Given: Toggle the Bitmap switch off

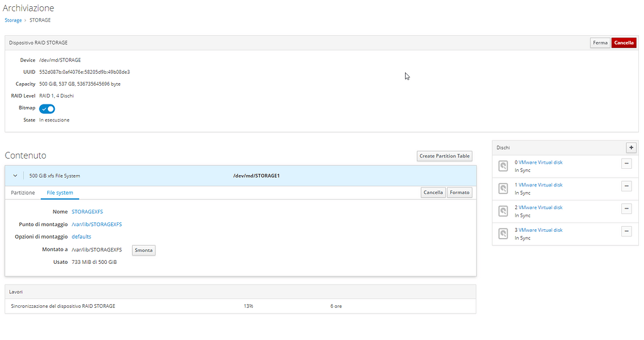Looking at the screenshot, I should pyautogui.click(x=47, y=109).
